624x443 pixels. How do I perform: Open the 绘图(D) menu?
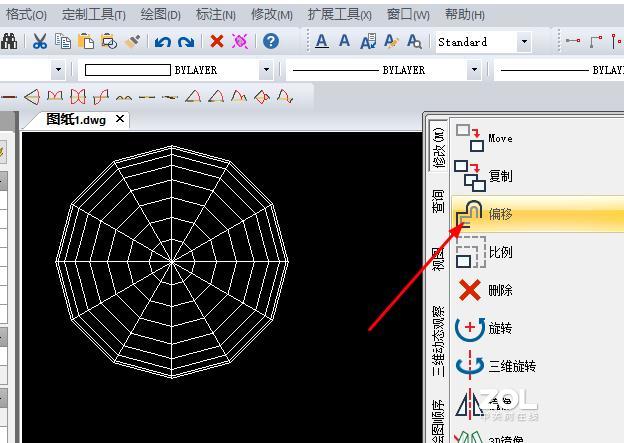click(160, 14)
